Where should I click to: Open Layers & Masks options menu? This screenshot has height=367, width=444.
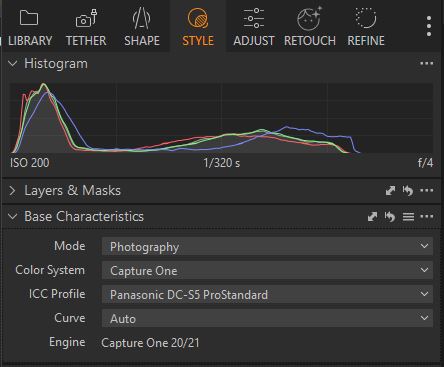tap(427, 191)
